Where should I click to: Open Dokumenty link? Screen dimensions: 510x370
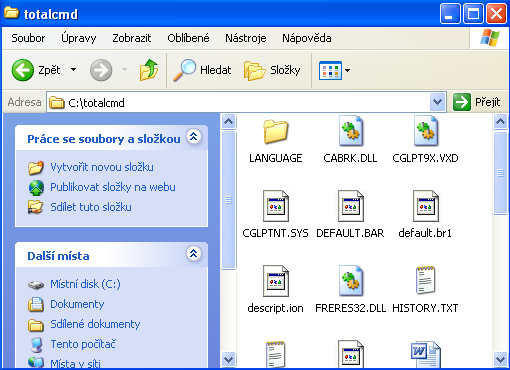[x=77, y=304]
